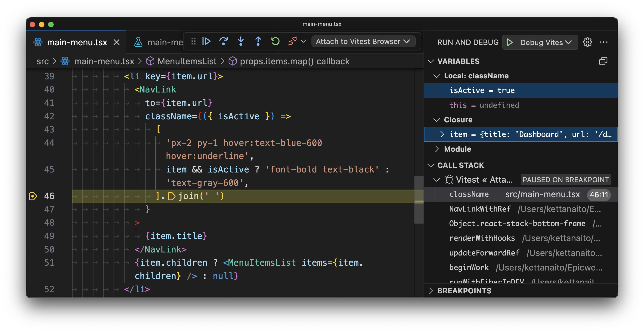This screenshot has width=644, height=332.
Task: Open Attach to Vitest Browser session dropdown
Action: [363, 41]
